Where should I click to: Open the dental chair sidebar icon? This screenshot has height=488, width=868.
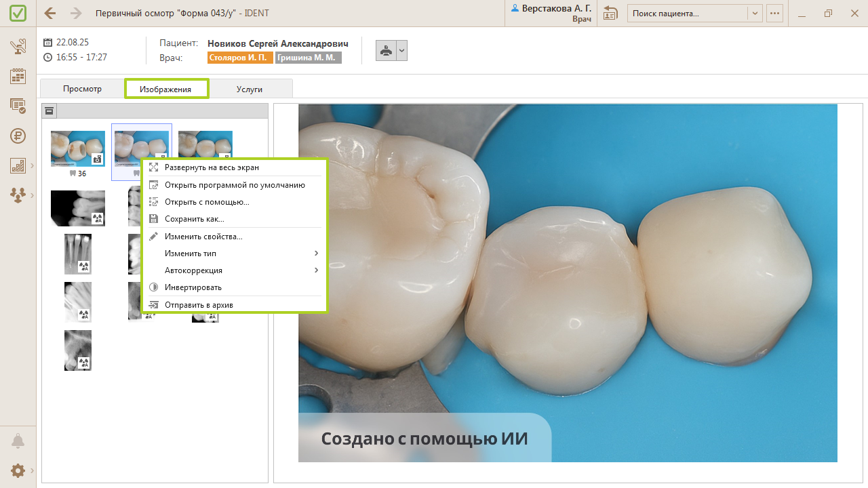(18, 47)
